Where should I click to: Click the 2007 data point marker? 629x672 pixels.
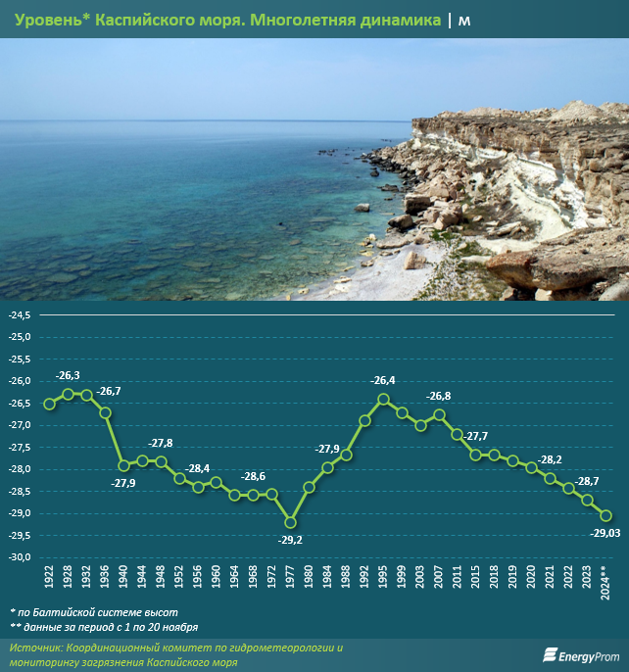coord(439,415)
